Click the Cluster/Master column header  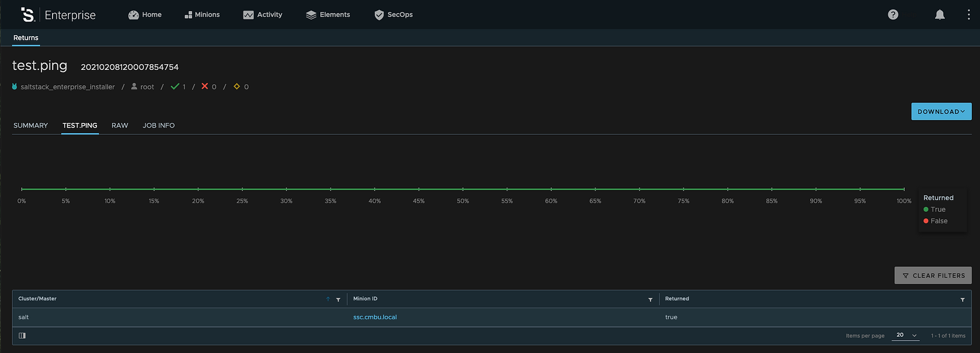click(x=37, y=299)
